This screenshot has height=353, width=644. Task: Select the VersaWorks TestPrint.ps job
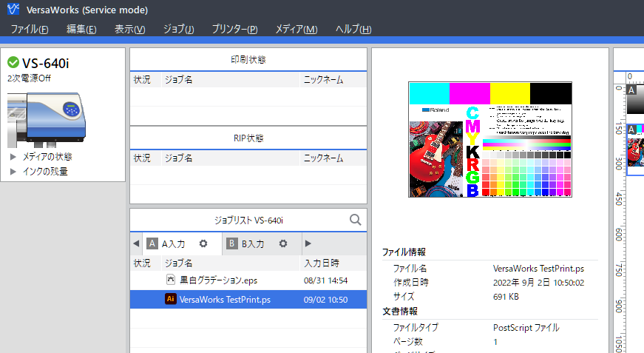coord(248,300)
